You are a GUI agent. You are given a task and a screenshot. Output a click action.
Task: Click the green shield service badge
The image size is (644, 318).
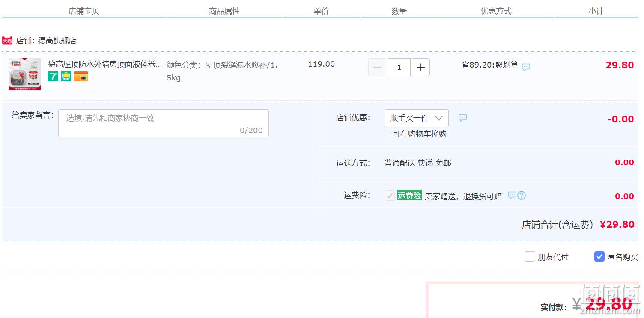[x=66, y=77]
